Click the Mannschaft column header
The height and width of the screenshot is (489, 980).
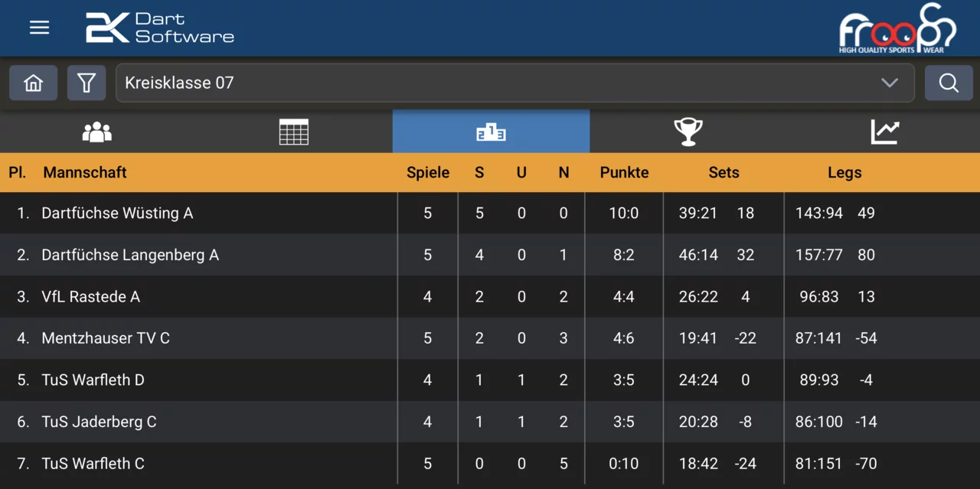coord(85,172)
